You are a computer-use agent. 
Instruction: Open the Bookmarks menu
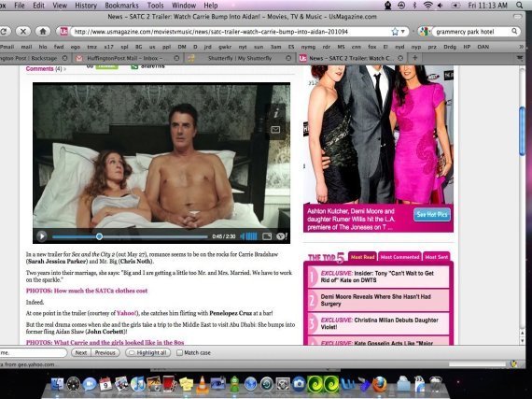(x=121, y=6)
